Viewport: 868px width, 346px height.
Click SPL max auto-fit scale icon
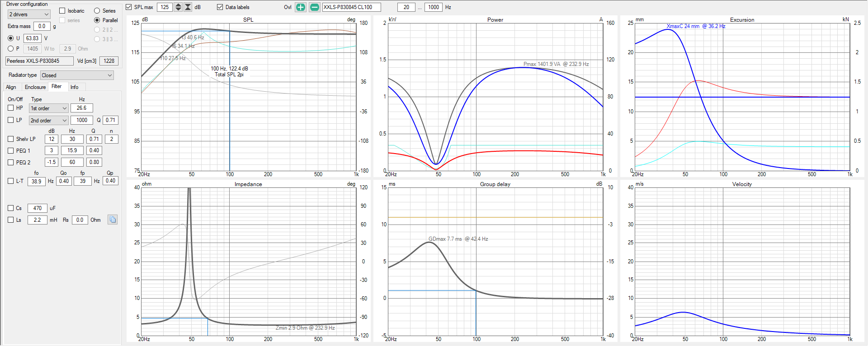[188, 7]
